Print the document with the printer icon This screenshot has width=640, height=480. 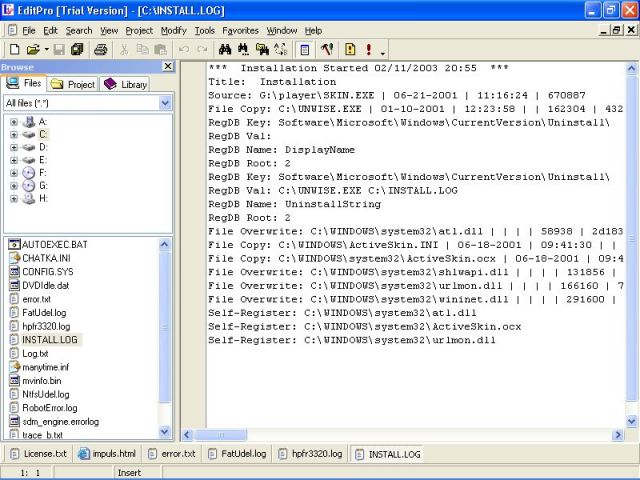[100, 49]
